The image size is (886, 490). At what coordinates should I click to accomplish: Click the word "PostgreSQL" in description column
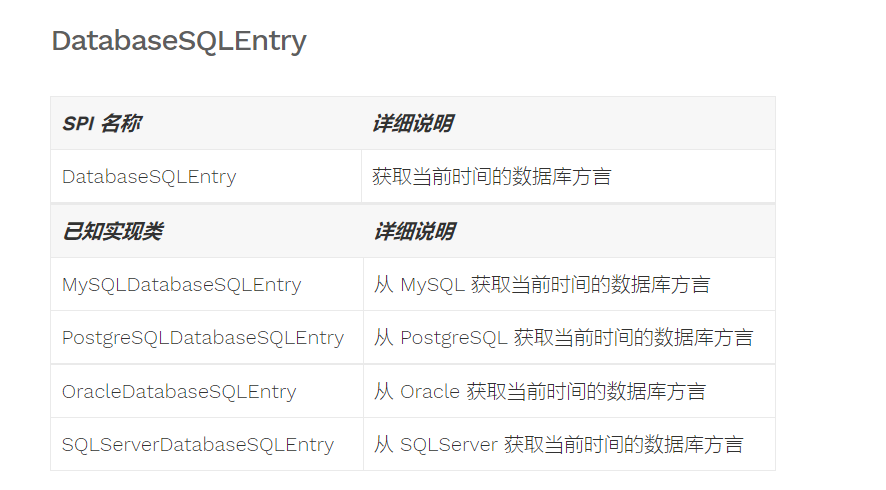(454, 338)
